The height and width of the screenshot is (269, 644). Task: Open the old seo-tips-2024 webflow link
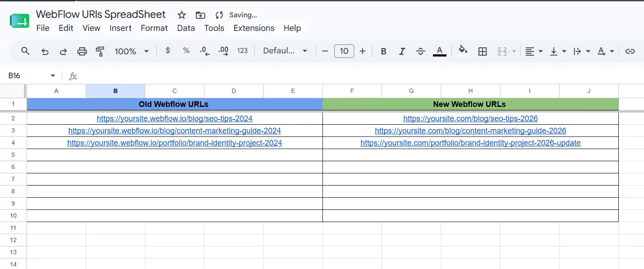[x=174, y=119]
